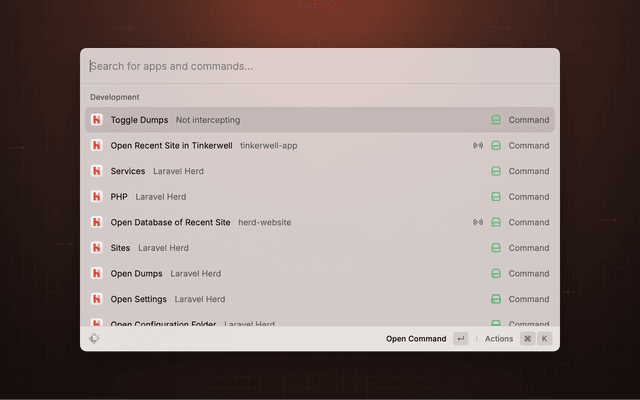Click the Herd icon beside Toggle Dumps

97,120
